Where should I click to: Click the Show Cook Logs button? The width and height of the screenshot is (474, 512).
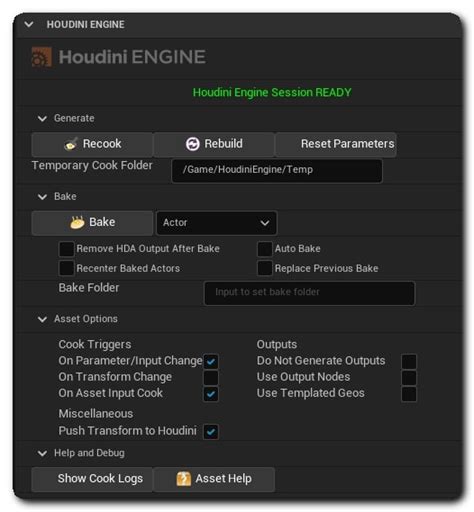[92, 479]
